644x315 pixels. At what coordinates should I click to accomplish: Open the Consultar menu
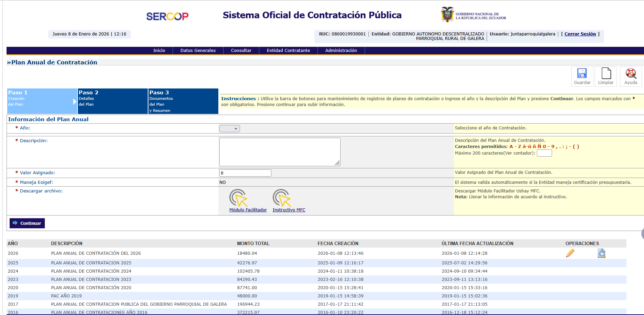tap(241, 51)
